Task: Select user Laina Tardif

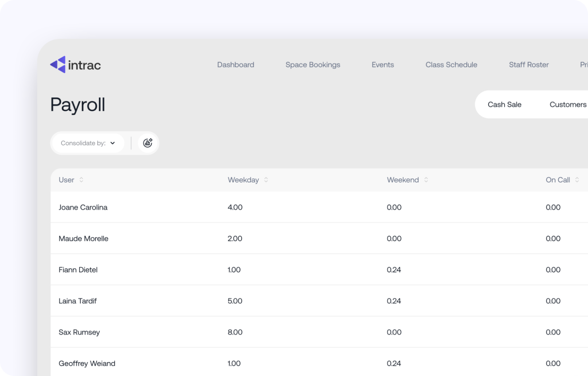Action: pyautogui.click(x=78, y=301)
